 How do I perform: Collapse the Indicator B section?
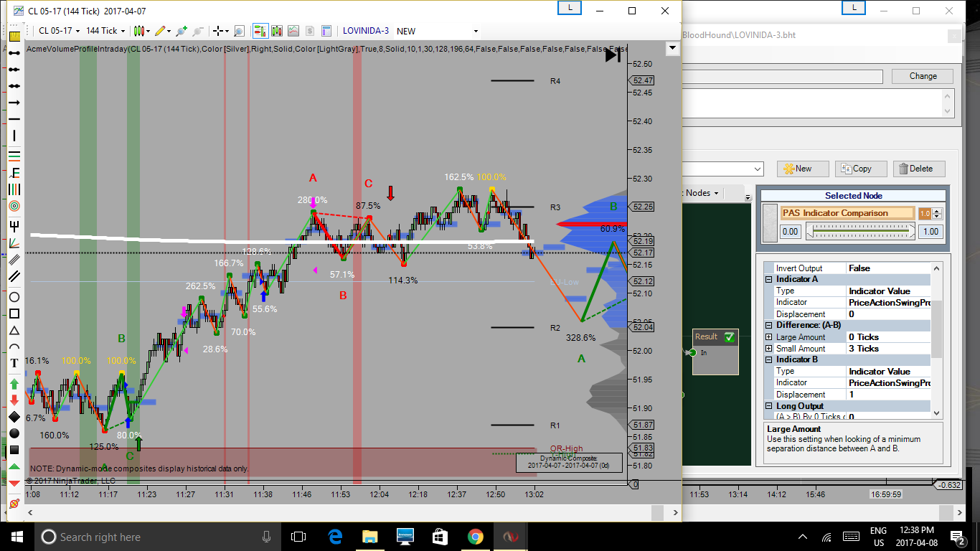[769, 360]
